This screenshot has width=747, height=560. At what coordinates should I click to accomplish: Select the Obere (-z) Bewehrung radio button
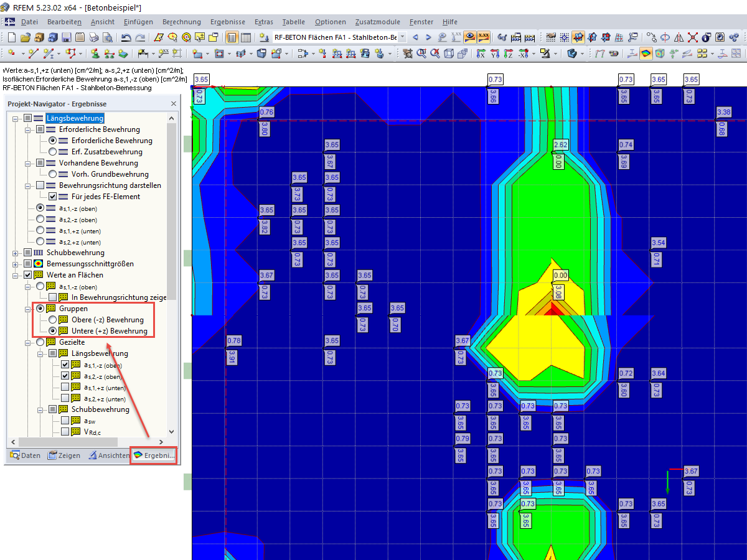pyautogui.click(x=53, y=320)
